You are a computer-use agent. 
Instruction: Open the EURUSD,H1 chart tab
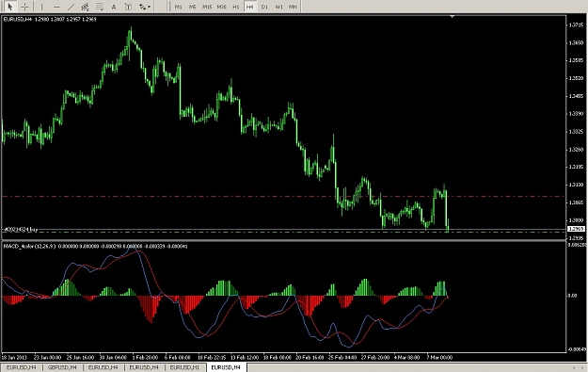[x=184, y=367]
